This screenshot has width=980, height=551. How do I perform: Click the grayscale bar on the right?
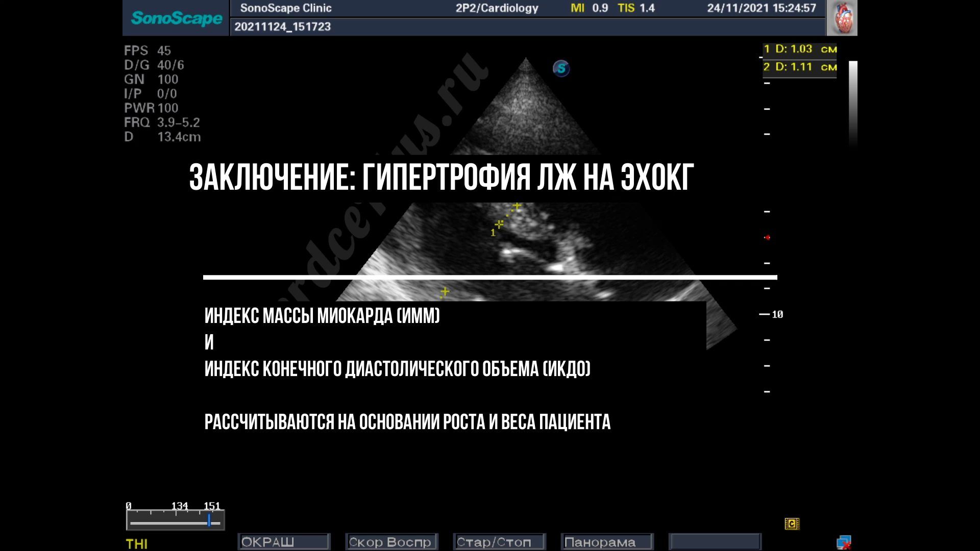tap(853, 105)
